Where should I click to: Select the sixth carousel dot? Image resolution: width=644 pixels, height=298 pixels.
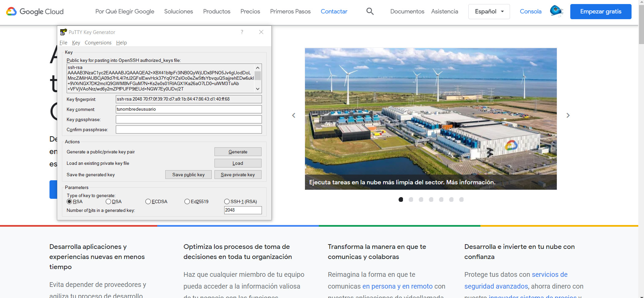[x=451, y=199]
